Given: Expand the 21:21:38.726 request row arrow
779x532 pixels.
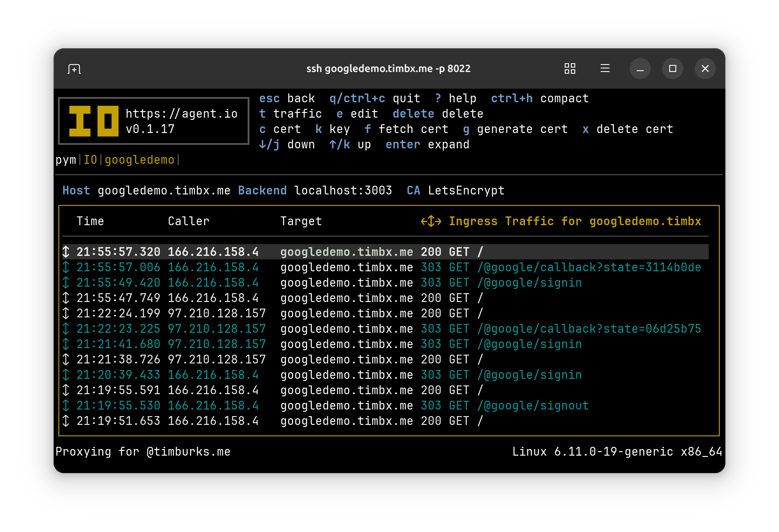Looking at the screenshot, I should point(66,359).
